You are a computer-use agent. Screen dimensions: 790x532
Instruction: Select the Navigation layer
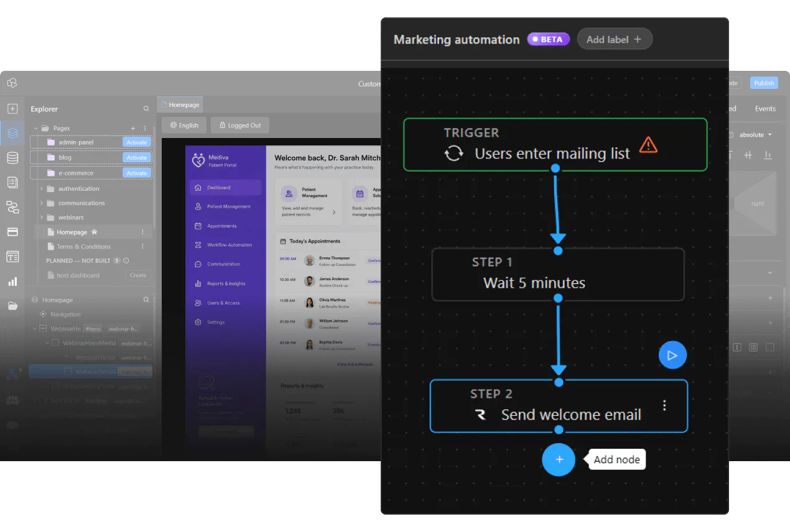65,314
